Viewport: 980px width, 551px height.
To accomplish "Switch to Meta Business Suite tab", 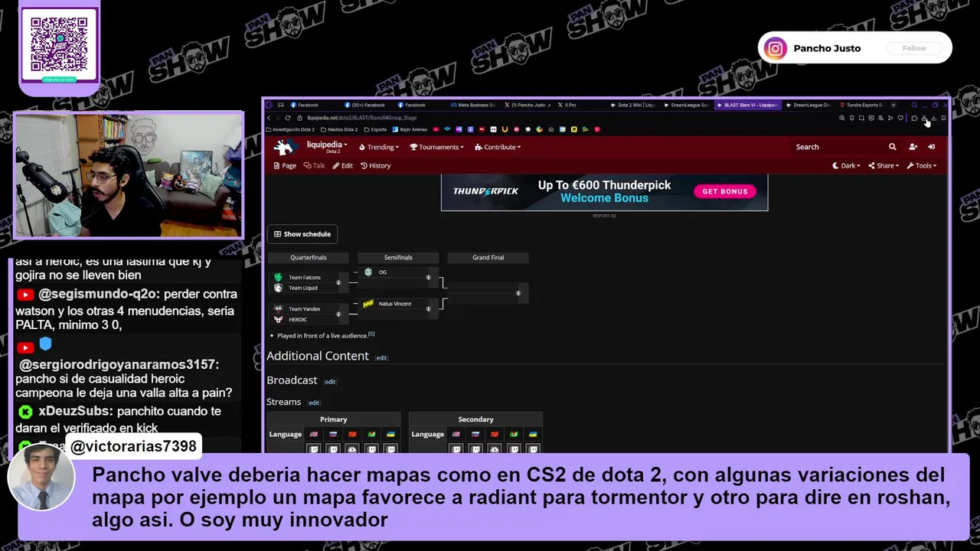I will tap(474, 105).
